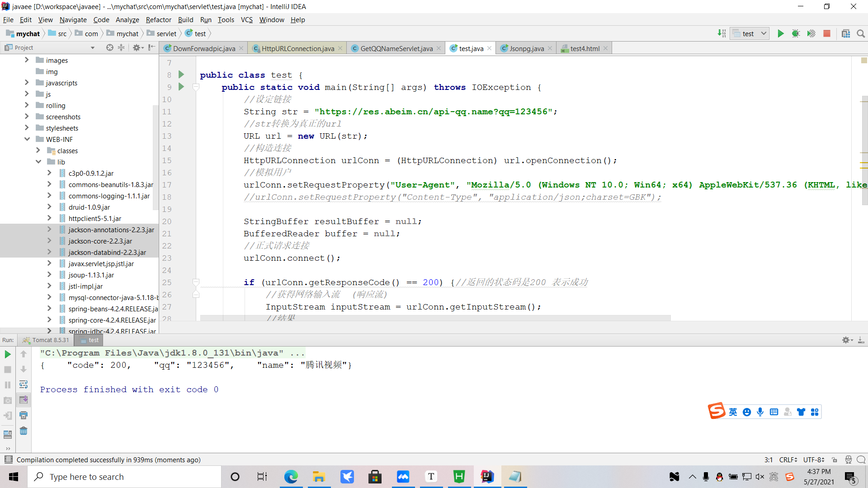Click mychat breadcrumb root
Screen dimensions: 868x488
pyautogui.click(x=24, y=33)
